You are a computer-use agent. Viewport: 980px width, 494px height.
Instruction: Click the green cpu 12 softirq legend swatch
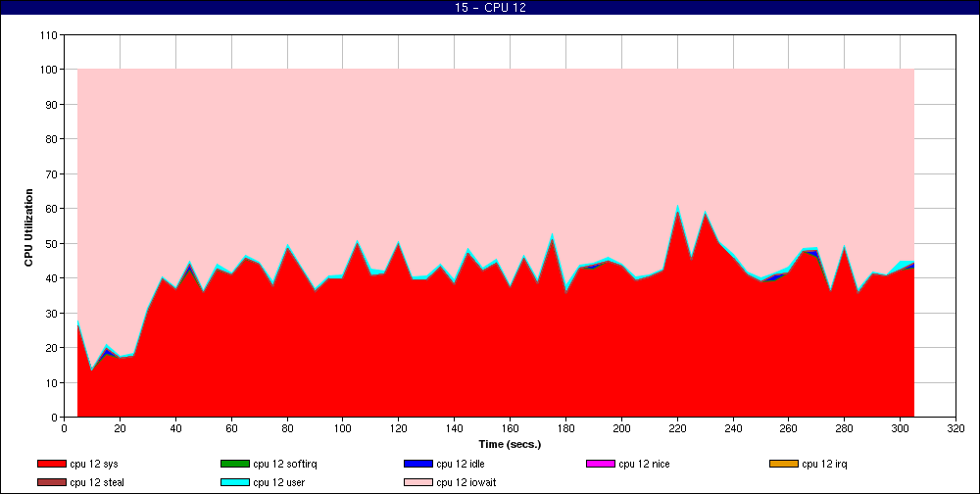[x=234, y=464]
